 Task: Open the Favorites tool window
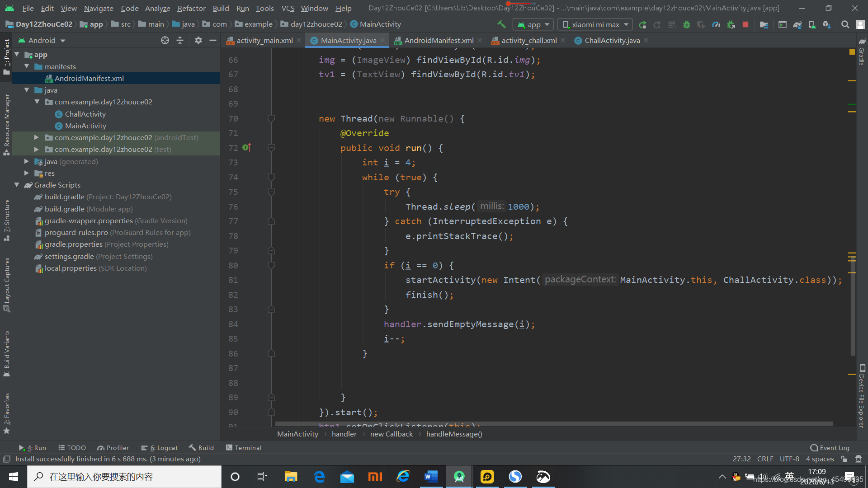(6, 413)
